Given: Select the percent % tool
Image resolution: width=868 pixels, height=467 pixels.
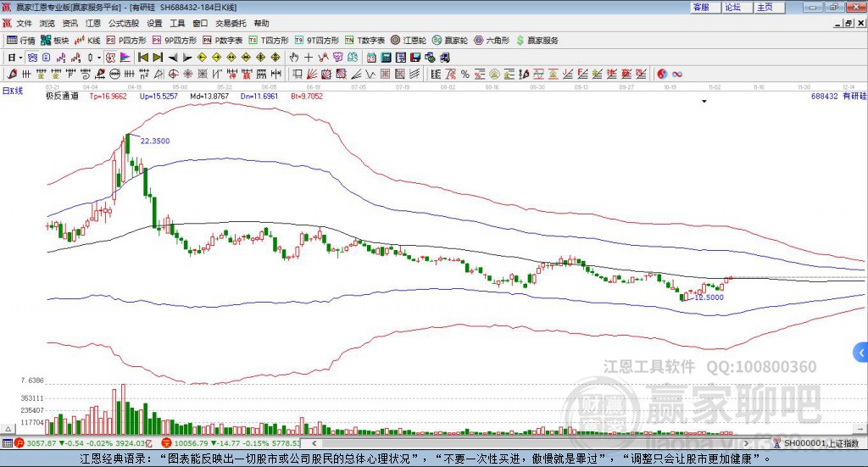Looking at the screenshot, I should point(465,74).
